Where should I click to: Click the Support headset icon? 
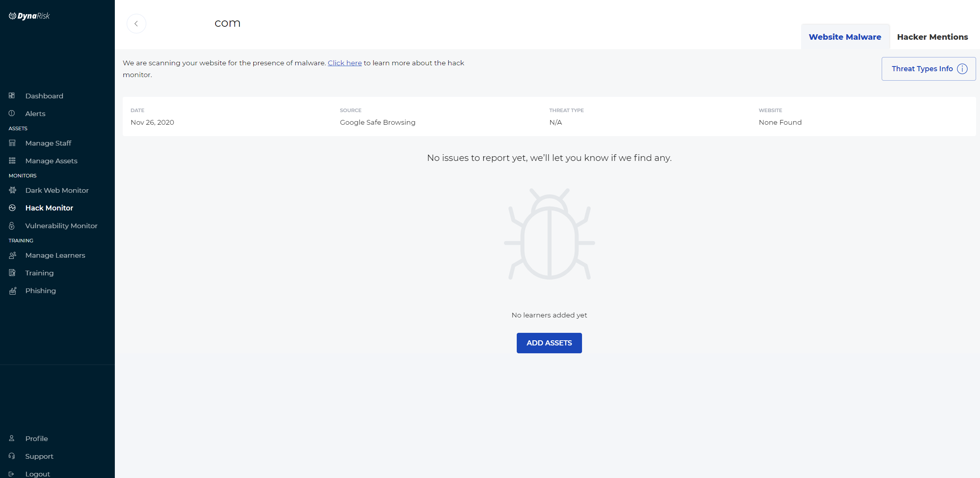[x=12, y=456]
